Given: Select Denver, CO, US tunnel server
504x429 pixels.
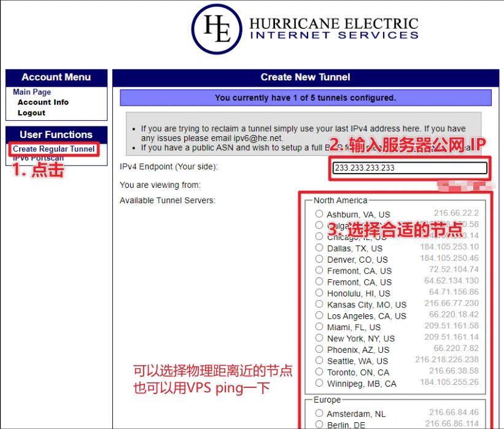Looking at the screenshot, I should (319, 259).
